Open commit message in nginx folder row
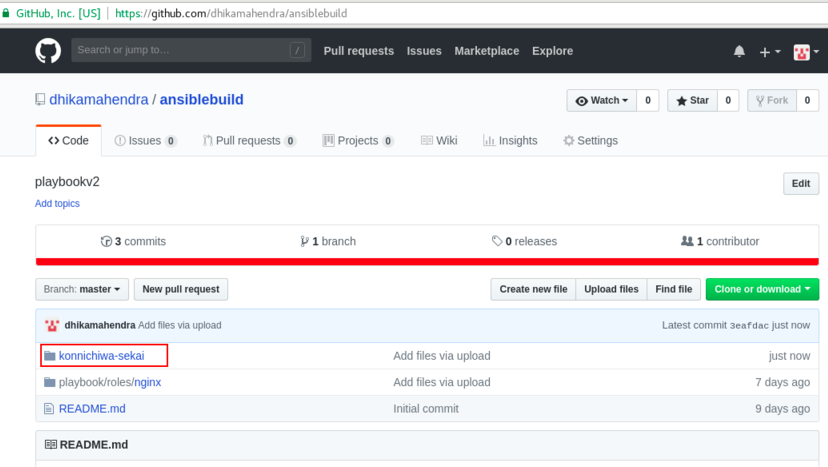Viewport: 828px width, 467px height. point(442,382)
